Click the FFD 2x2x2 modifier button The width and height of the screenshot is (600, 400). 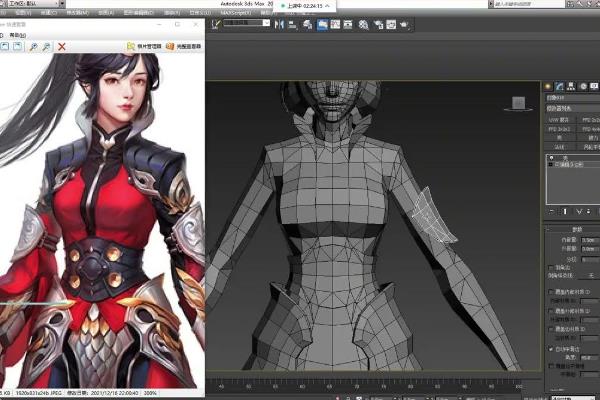coord(589,120)
